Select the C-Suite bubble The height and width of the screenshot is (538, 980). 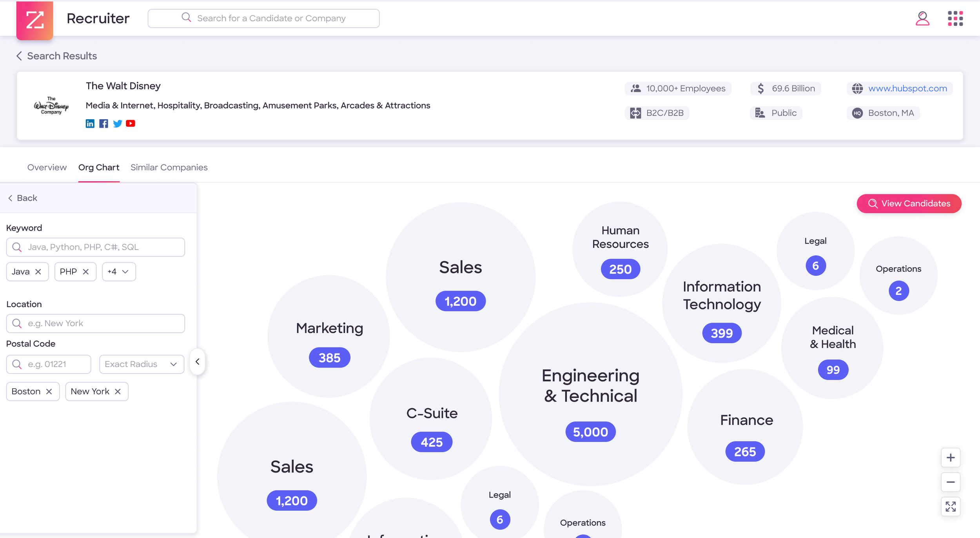pyautogui.click(x=431, y=418)
